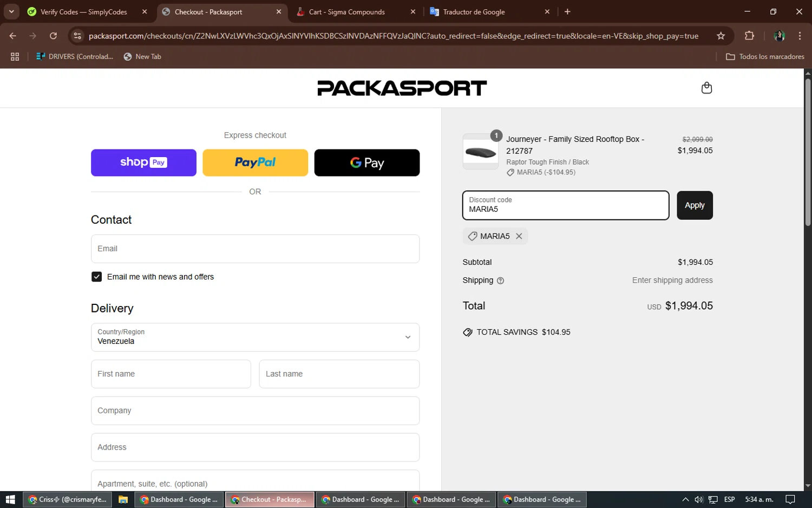Viewport: 812px width, 508px height.
Task: Open Chrome three-dot menu
Action: coord(800,36)
